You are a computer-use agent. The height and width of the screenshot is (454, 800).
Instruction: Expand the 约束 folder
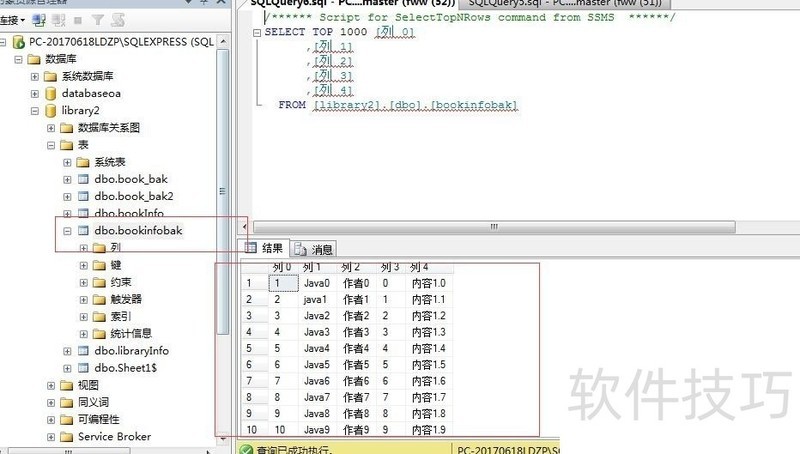coord(84,282)
